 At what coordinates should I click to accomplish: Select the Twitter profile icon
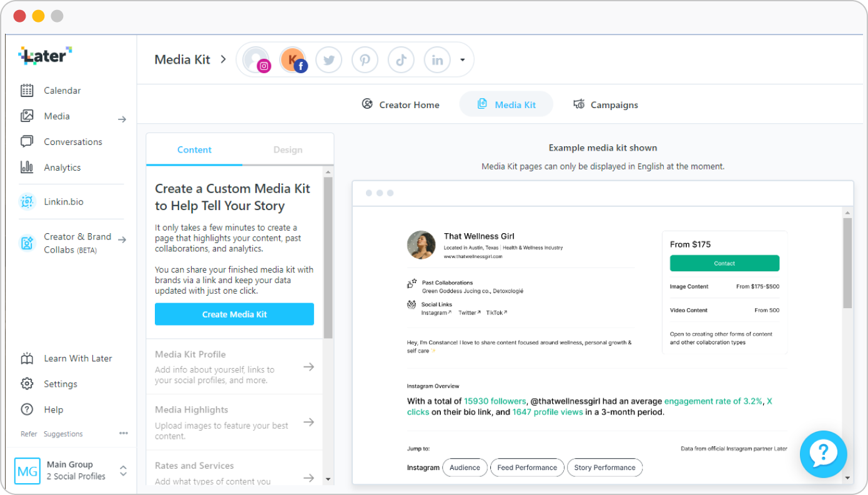[x=328, y=60]
